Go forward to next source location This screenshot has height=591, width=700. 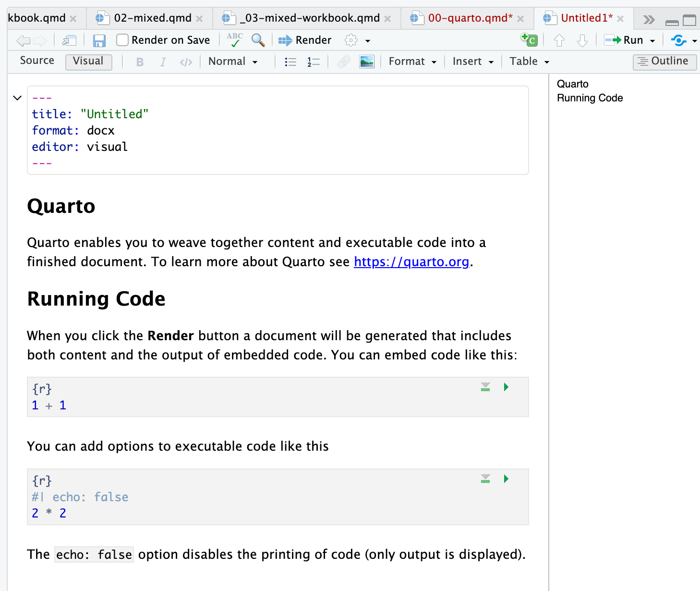click(40, 41)
